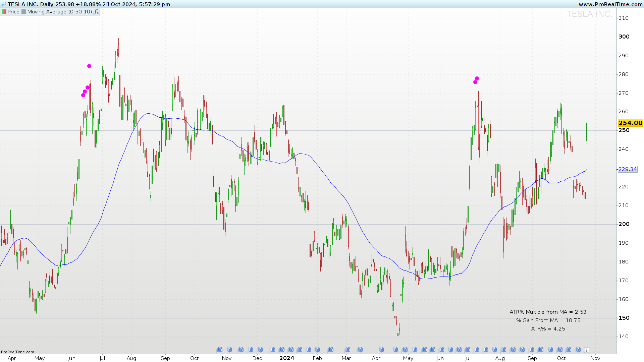The image size is (644, 362).
Task: Open the leftmost news document icon on the timeline
Action: [x=220, y=350]
